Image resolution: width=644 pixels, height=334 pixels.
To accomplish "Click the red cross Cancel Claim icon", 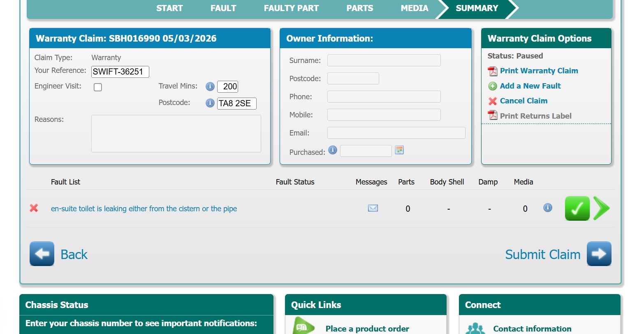I will coord(493,101).
